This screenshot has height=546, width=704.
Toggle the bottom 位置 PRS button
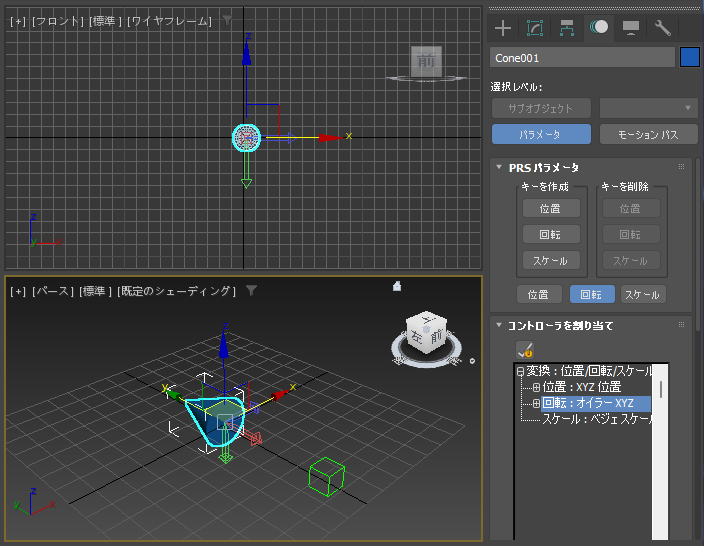539,294
